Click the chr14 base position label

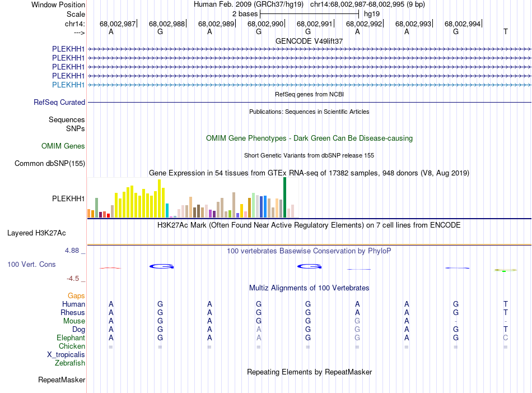[x=75, y=24]
